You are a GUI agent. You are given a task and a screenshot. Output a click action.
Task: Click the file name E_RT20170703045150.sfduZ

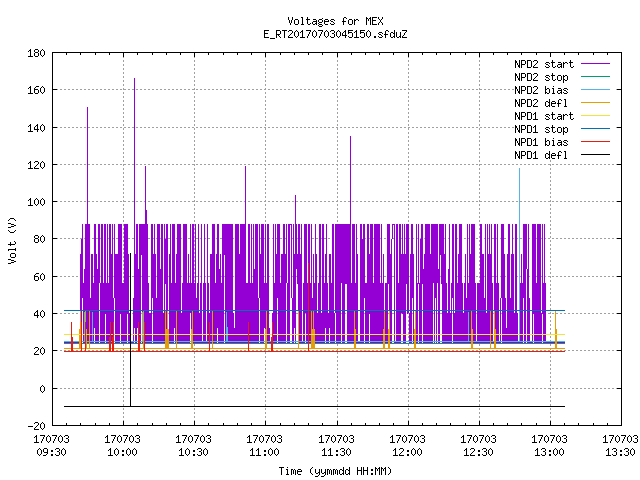pos(335,34)
